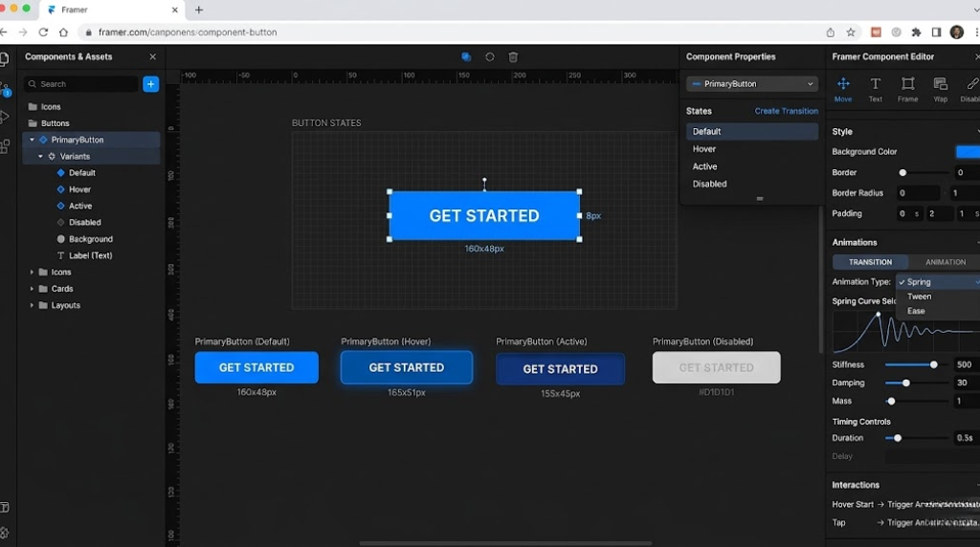The width and height of the screenshot is (980, 547).
Task: Click the PrimaryButton (Disabled) preview button
Action: click(716, 367)
